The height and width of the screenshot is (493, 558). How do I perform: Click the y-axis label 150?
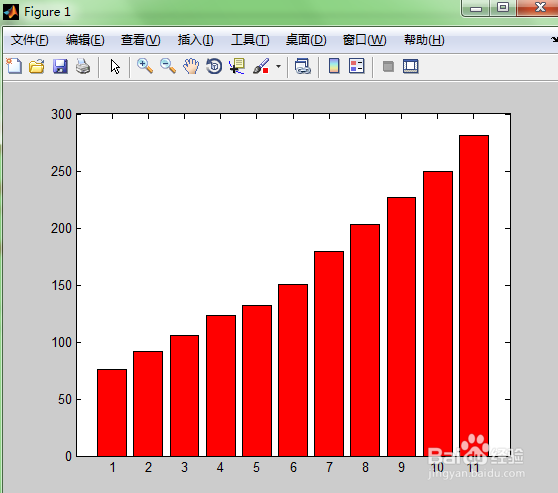(x=61, y=285)
